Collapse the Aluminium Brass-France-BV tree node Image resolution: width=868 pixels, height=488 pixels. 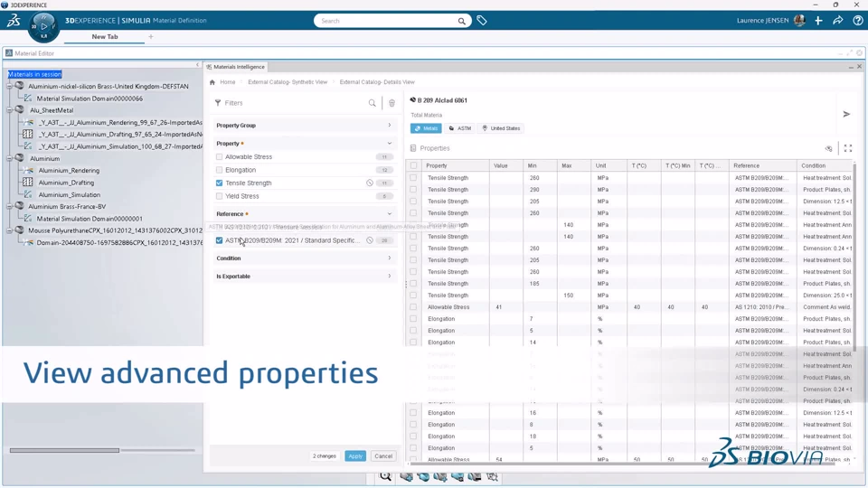coord(9,206)
